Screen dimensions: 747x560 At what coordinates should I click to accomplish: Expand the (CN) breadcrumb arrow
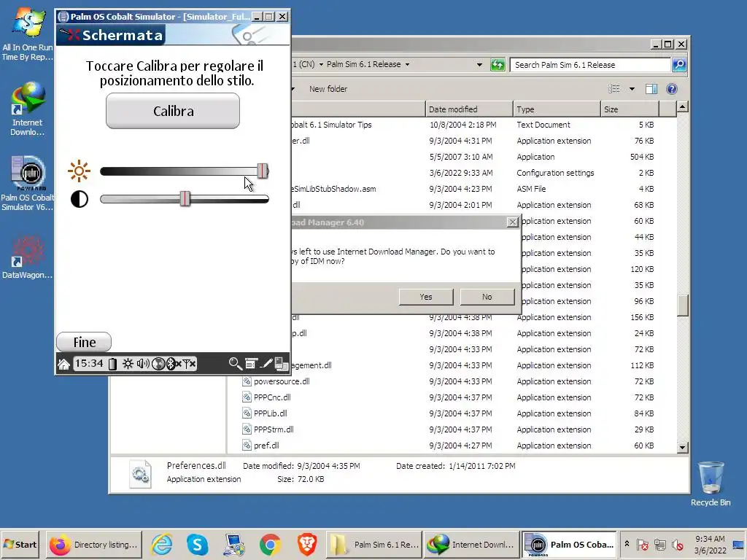click(321, 65)
